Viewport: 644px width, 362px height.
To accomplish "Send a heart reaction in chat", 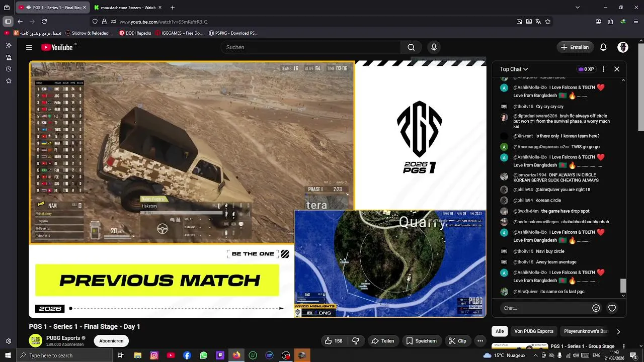I will [612, 308].
